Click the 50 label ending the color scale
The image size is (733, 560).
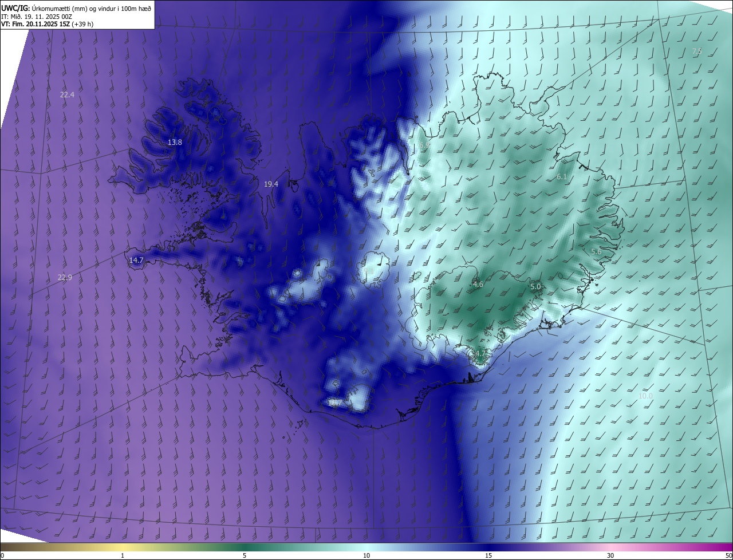coord(728,555)
